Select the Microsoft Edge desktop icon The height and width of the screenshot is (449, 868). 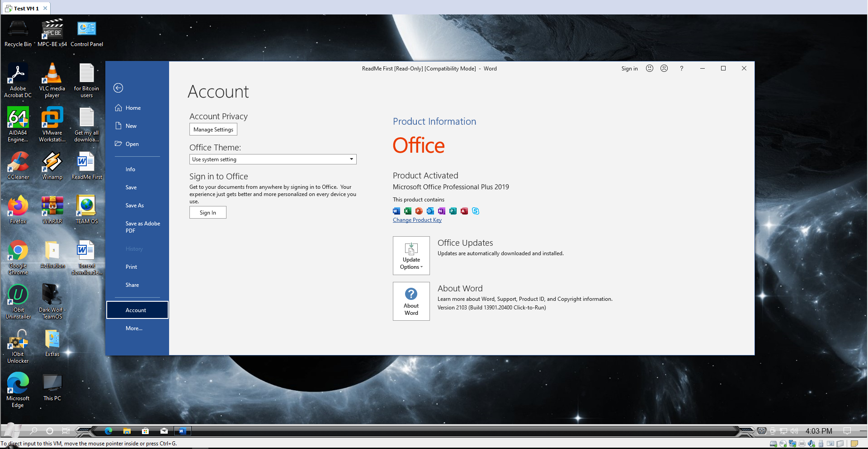(x=18, y=391)
